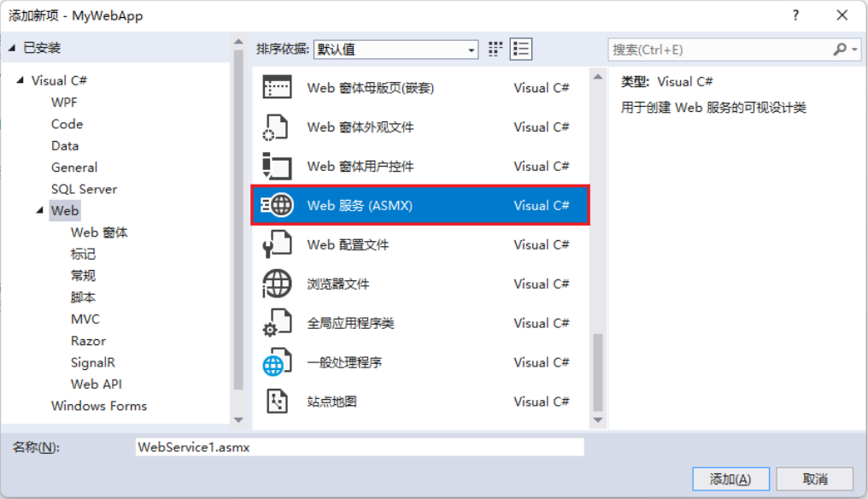Select General category

point(74,167)
